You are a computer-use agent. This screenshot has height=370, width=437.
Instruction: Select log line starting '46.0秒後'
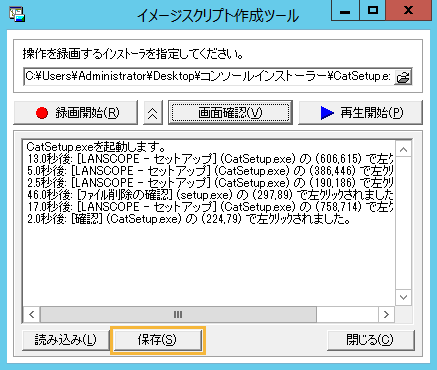pos(210,195)
